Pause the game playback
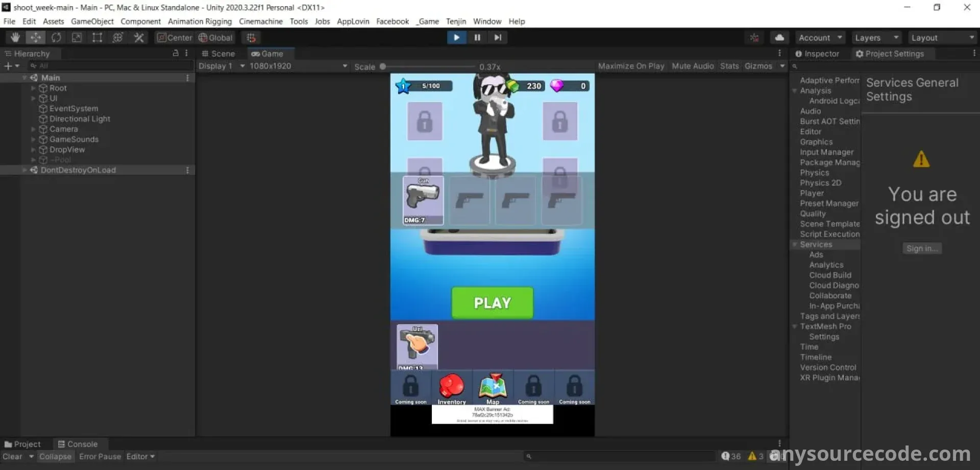The height and width of the screenshot is (470, 980). point(477,37)
